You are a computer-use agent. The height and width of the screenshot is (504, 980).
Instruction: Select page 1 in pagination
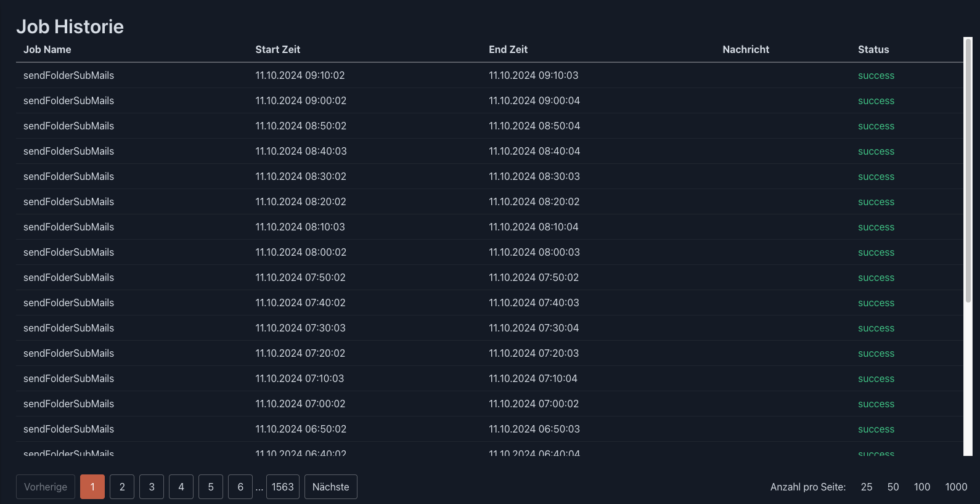click(x=92, y=487)
